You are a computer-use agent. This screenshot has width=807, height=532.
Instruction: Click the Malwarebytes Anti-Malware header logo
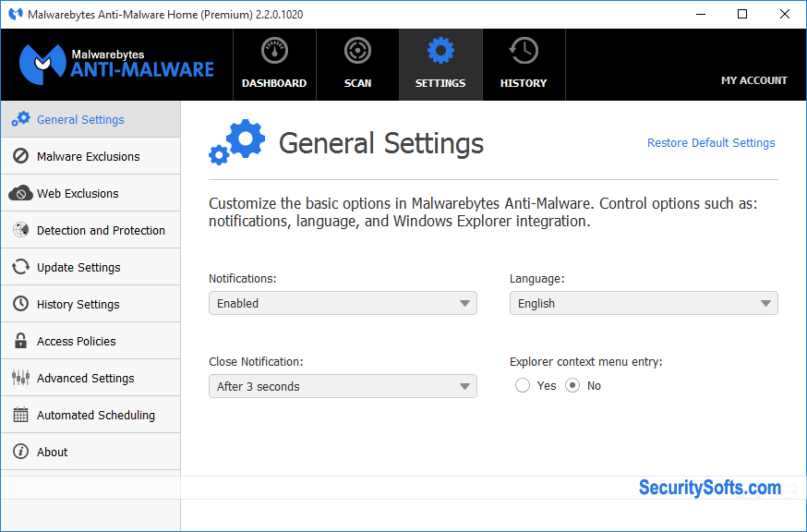tap(116, 65)
